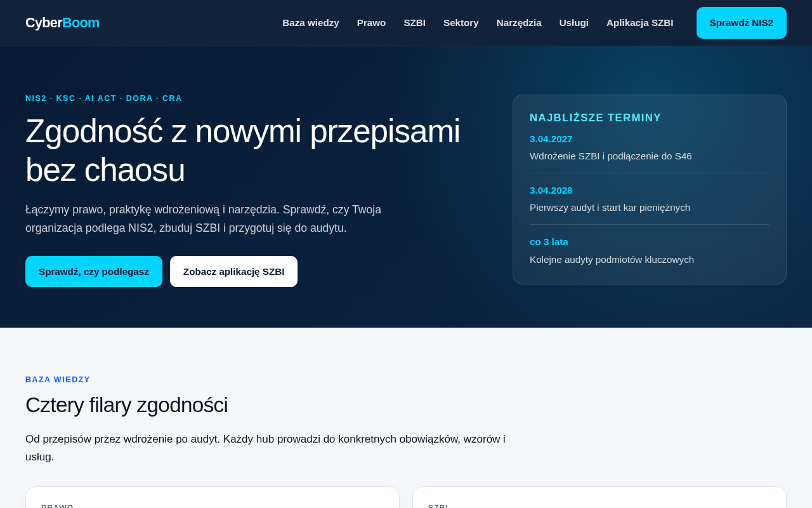Image resolution: width=812 pixels, height=508 pixels.
Task: Click the co 3 lata label
Action: point(549,241)
